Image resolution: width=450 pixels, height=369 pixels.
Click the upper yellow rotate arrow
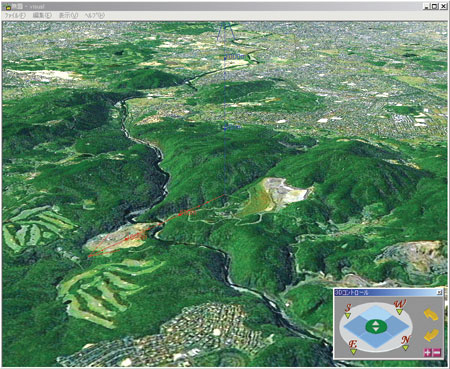431,315
